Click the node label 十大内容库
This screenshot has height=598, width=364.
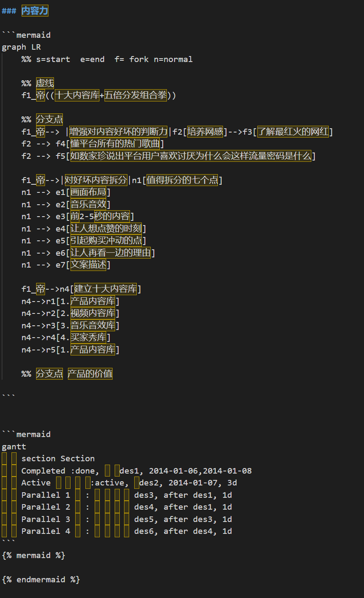coord(77,95)
